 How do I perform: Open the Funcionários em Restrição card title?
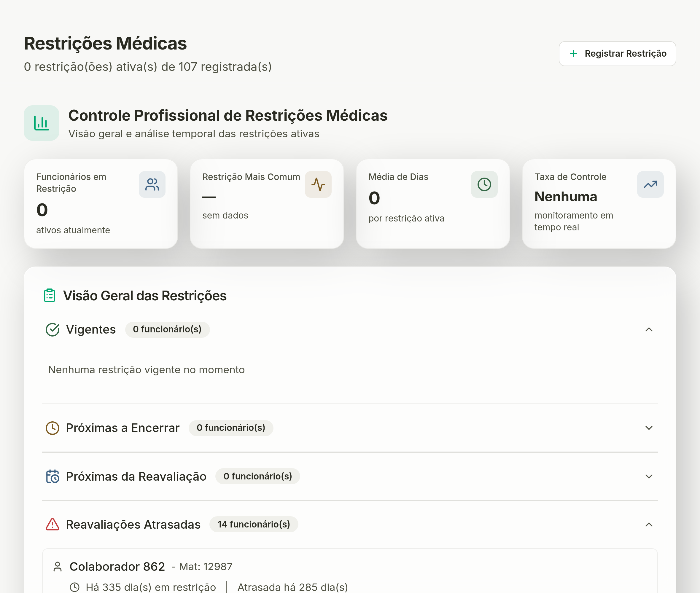(71, 183)
